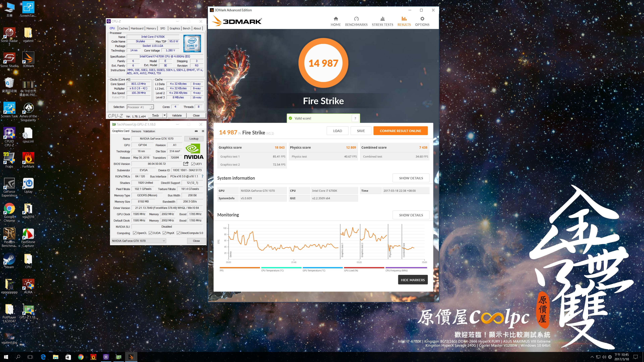
Task: Open the RESULTS section in 3DMark
Action: click(404, 21)
